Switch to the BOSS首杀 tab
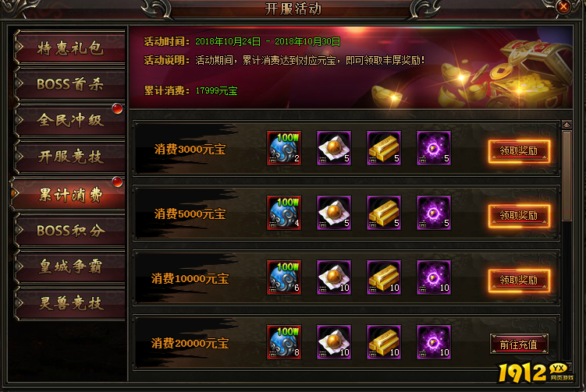586x392 pixels. (69, 84)
